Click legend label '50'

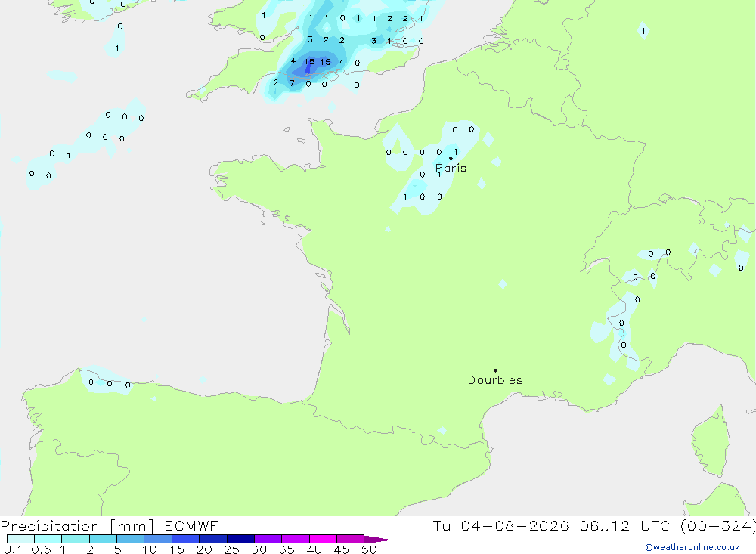(x=369, y=549)
